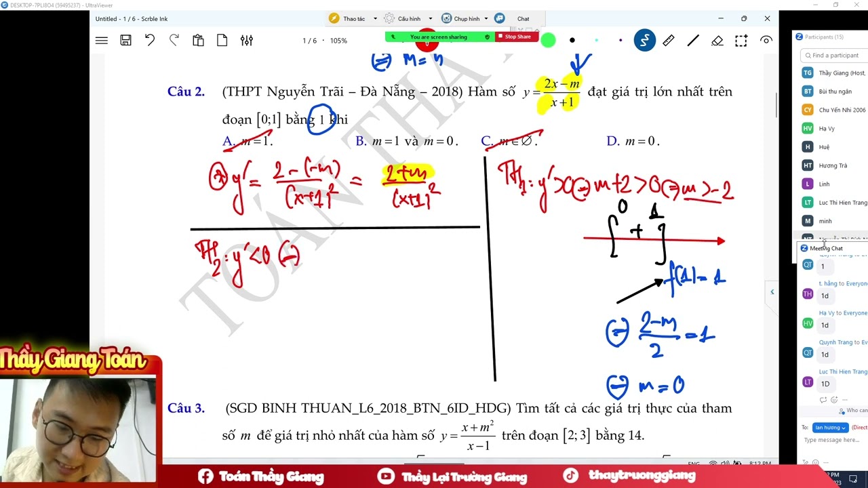Viewport: 868px width, 488px height.
Task: Click the Wi-Fi icon in system tray
Action: (x=713, y=464)
